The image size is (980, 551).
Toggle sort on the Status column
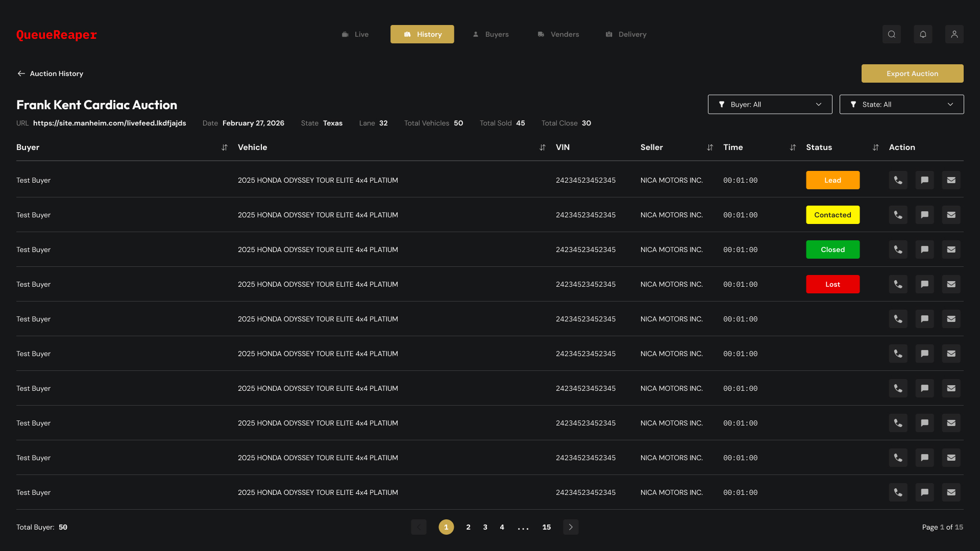point(875,147)
